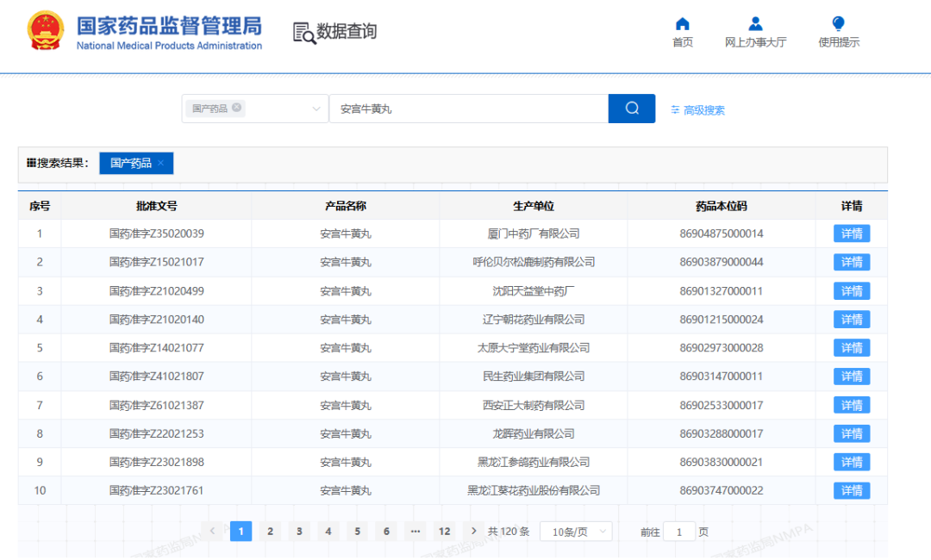Go to page 2 in pagination
Screen dimensions: 931x560
tap(270, 531)
